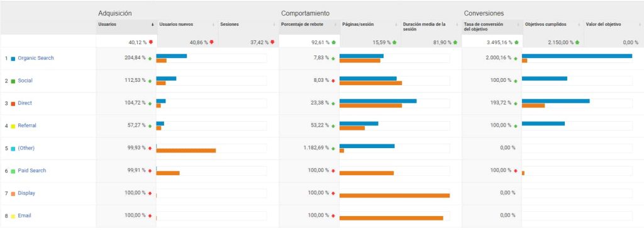Click the green up arrow next to 15,59 %
Image resolution: width=644 pixels, height=230 pixels.
394,42
